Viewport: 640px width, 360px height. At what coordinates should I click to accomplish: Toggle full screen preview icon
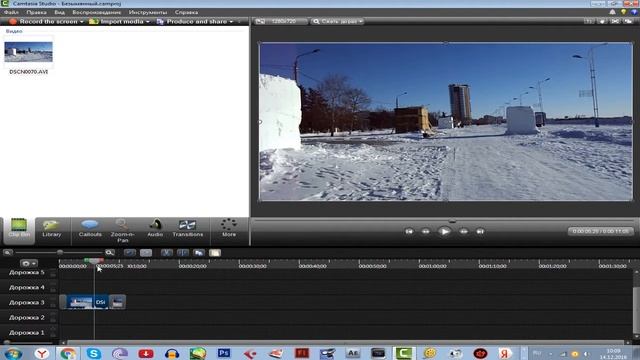pyautogui.click(x=615, y=21)
